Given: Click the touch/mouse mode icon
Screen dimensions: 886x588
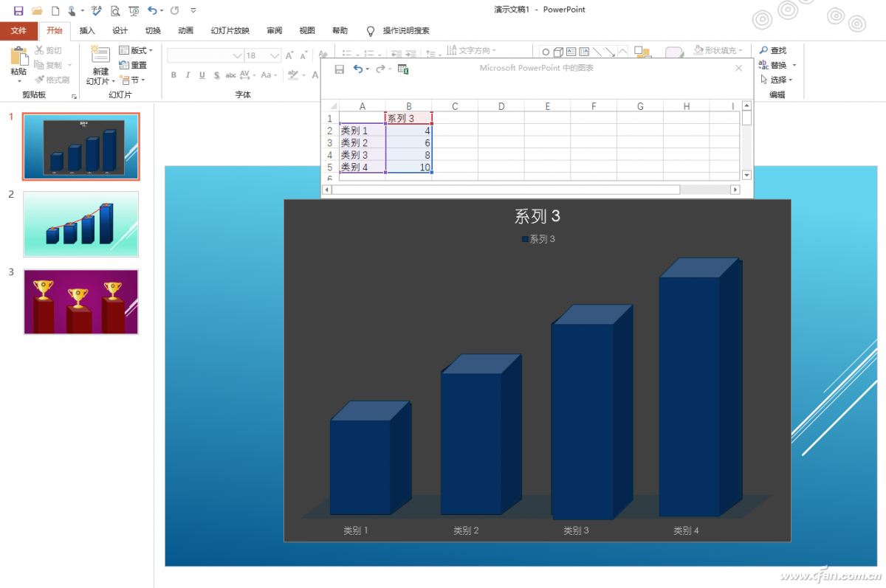Looking at the screenshot, I should 72,10.
